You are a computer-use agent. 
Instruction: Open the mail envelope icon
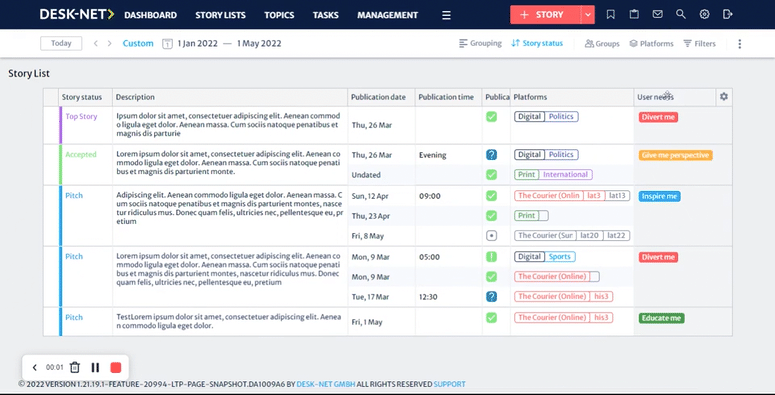657,15
